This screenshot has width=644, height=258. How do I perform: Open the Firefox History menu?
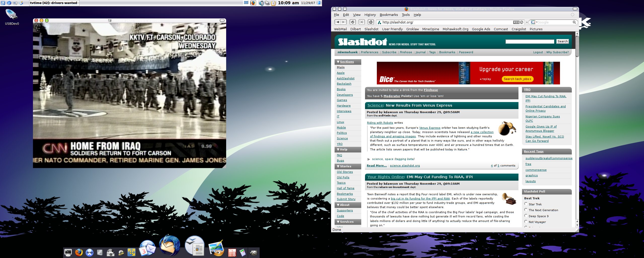coord(370,15)
